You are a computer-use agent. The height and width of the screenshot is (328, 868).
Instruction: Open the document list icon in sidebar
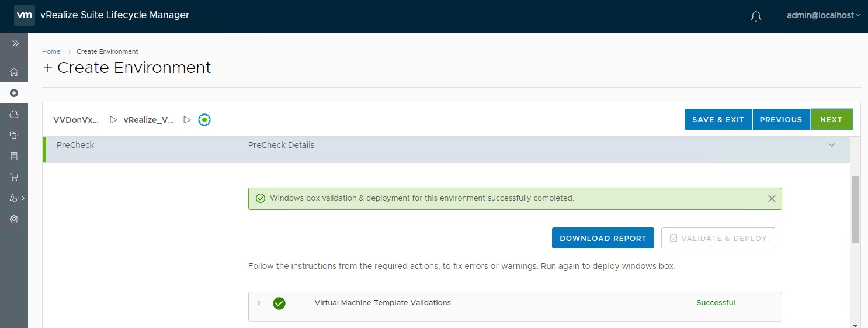(x=14, y=156)
